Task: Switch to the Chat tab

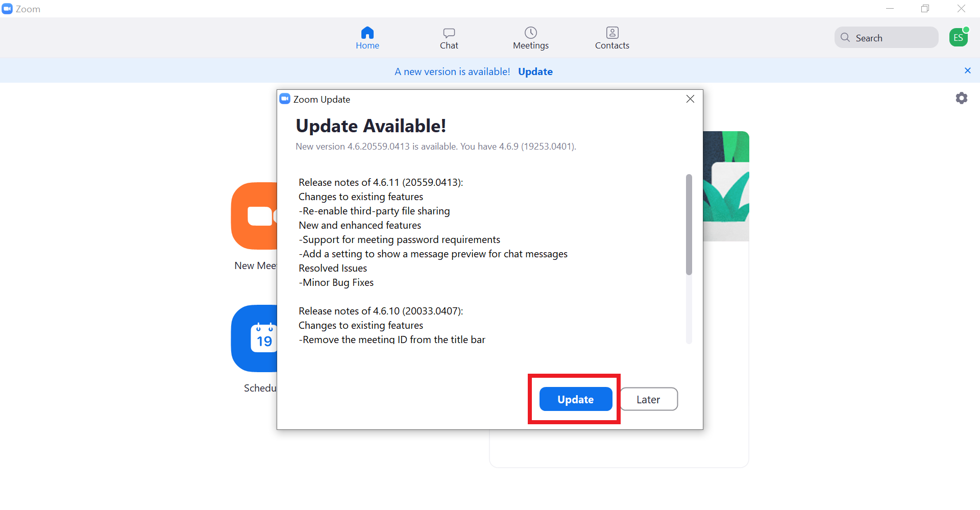Action: [449, 38]
